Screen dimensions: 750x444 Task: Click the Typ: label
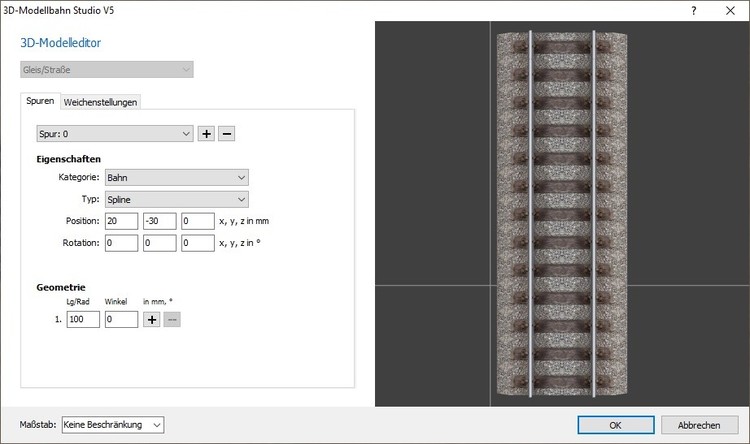pos(90,199)
